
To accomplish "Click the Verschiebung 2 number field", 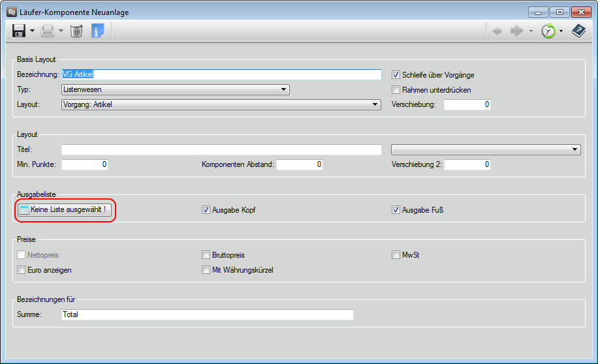I will 467,164.
